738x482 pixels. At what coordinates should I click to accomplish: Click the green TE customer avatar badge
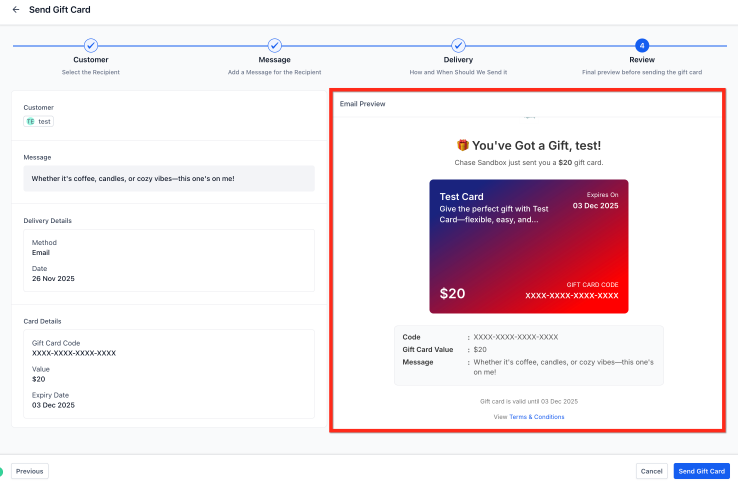(x=30, y=121)
